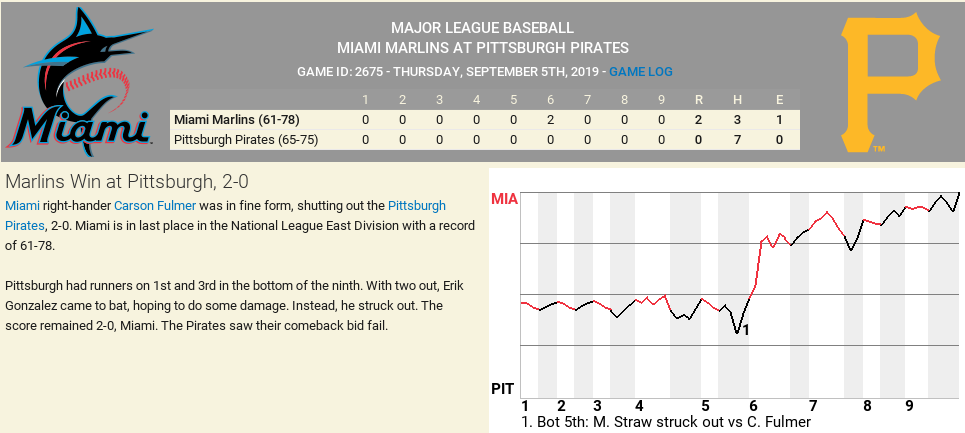
Task: Click inning 9 label on chart axis
Action: 909,406
